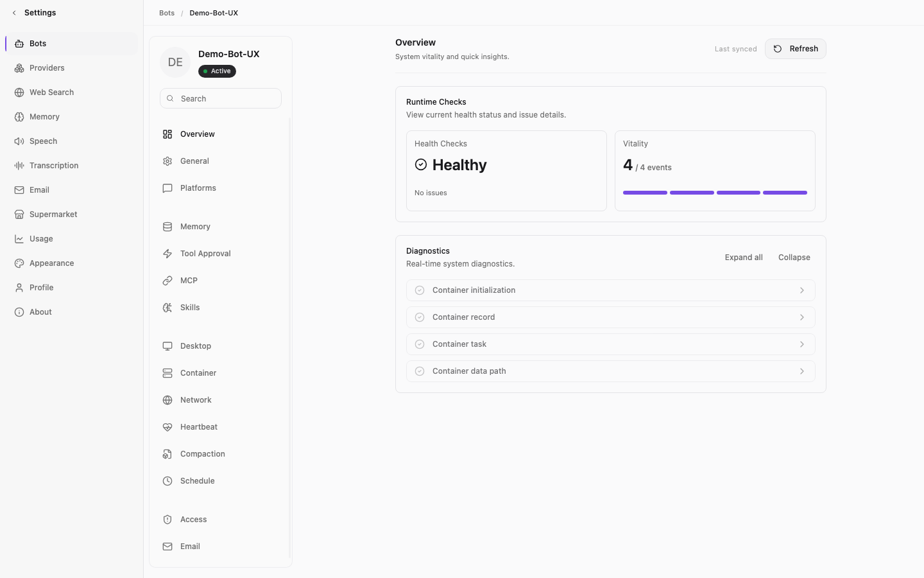Click the Healthy status check icon
The height and width of the screenshot is (578, 924).
pos(421,164)
